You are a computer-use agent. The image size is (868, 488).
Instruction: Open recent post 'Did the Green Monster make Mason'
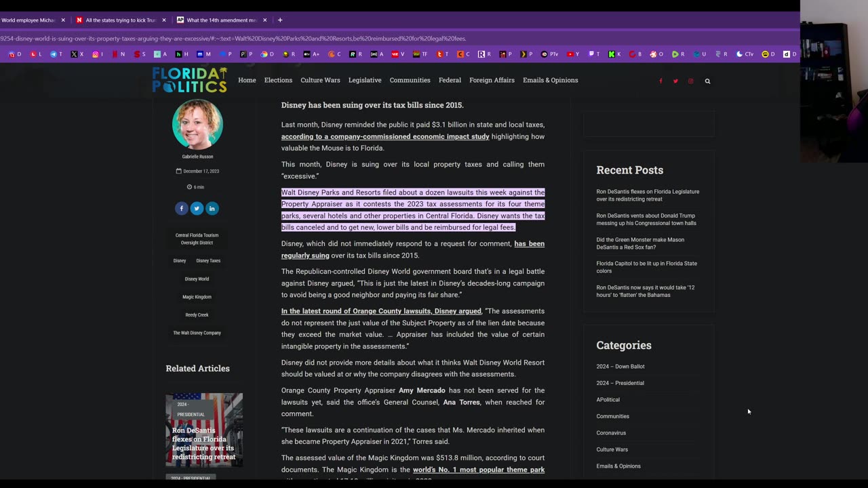[640, 243]
